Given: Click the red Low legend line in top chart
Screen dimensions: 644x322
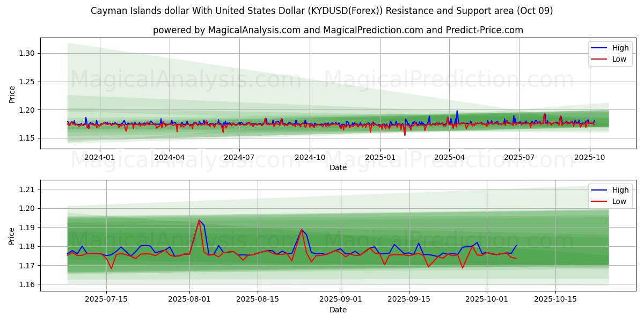Looking at the screenshot, I should click(599, 59).
